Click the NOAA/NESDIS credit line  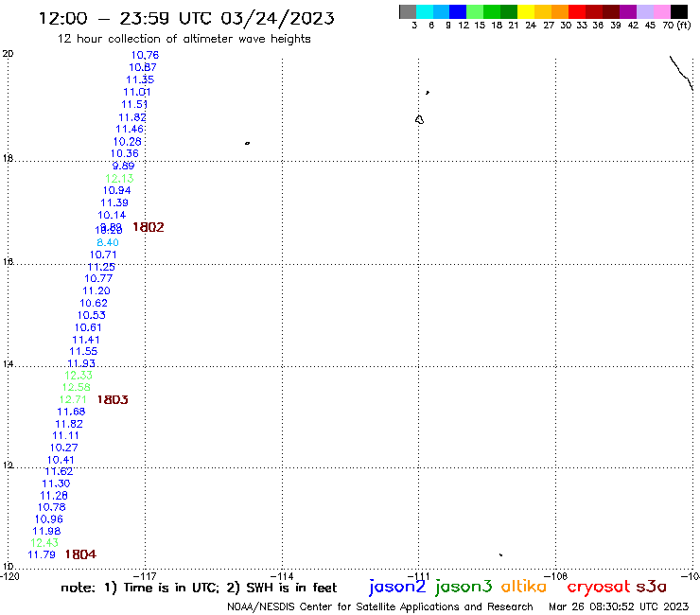click(x=380, y=606)
